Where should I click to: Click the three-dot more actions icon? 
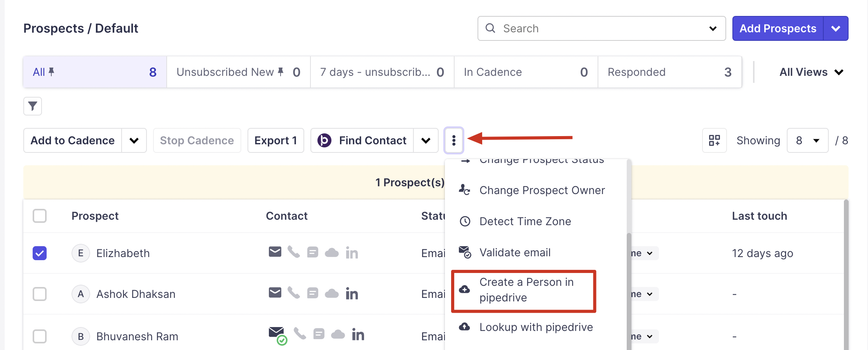453,140
